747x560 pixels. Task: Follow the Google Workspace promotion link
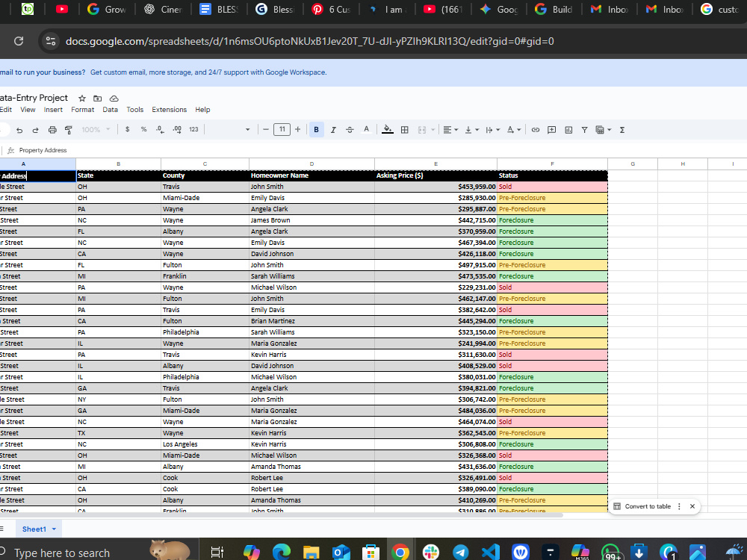click(208, 72)
